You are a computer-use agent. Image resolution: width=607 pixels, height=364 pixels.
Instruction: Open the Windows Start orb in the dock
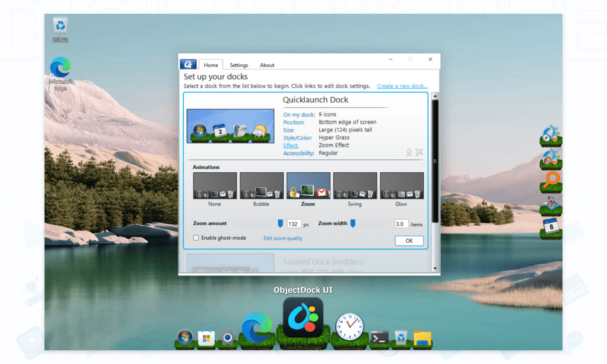tap(185, 337)
